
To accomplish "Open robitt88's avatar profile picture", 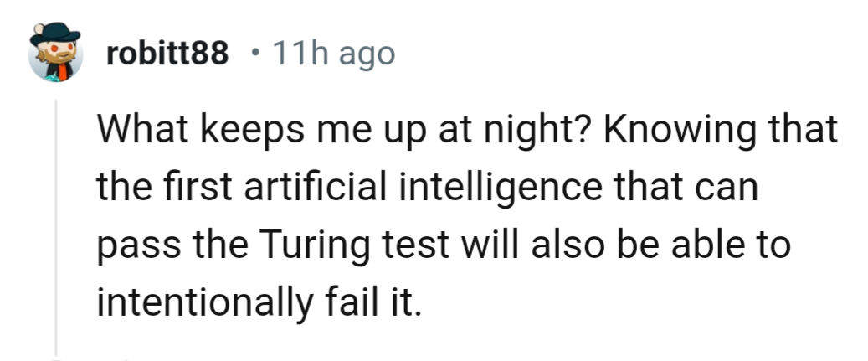I will pos(55,53).
